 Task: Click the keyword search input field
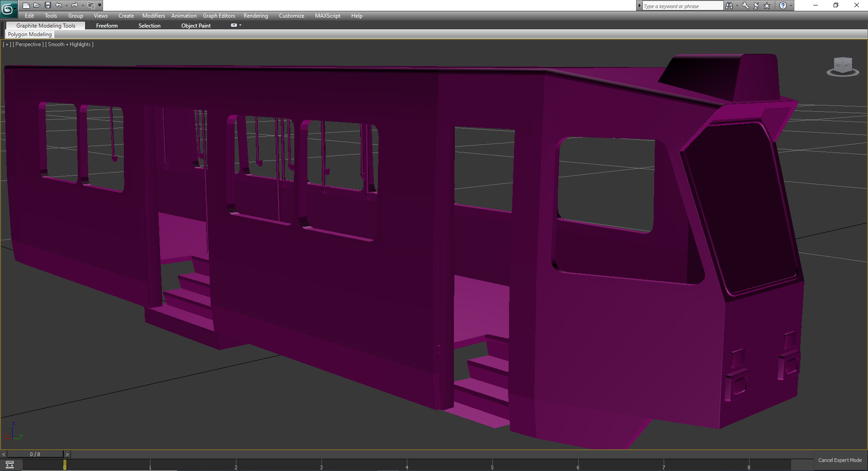683,6
